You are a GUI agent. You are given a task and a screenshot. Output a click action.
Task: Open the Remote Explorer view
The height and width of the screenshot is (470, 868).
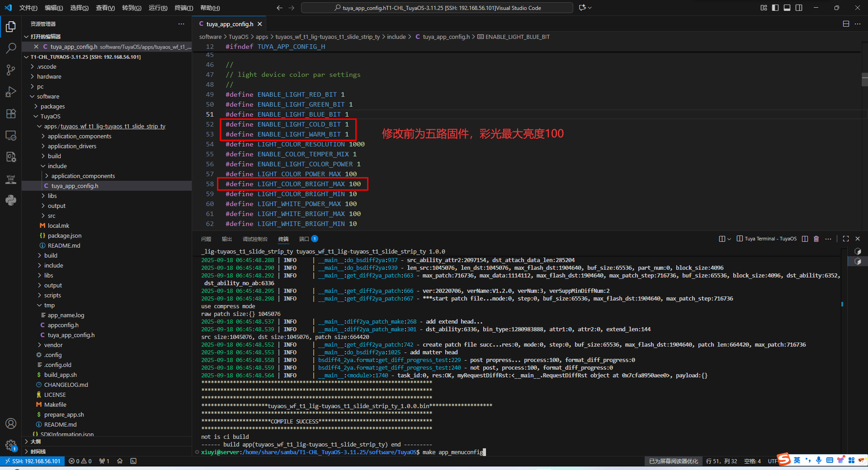(x=11, y=135)
